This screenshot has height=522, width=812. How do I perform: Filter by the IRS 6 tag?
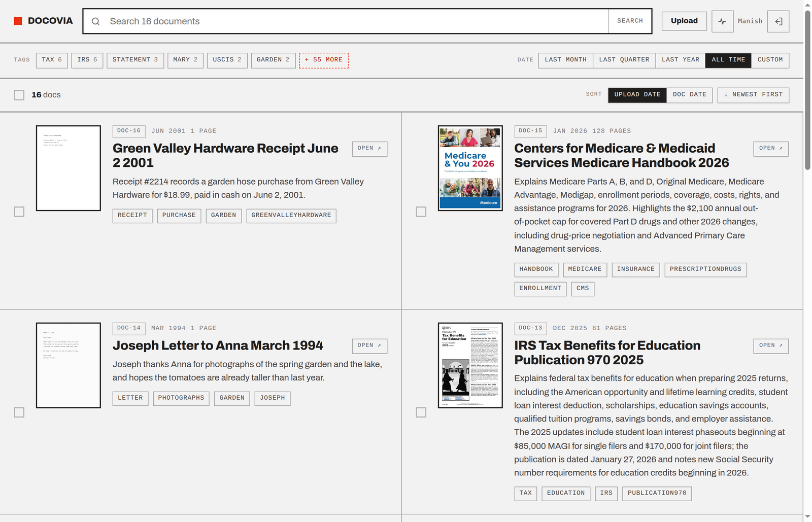point(87,60)
